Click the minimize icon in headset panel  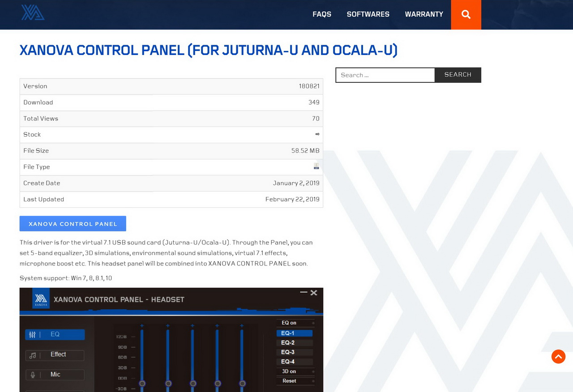click(304, 292)
